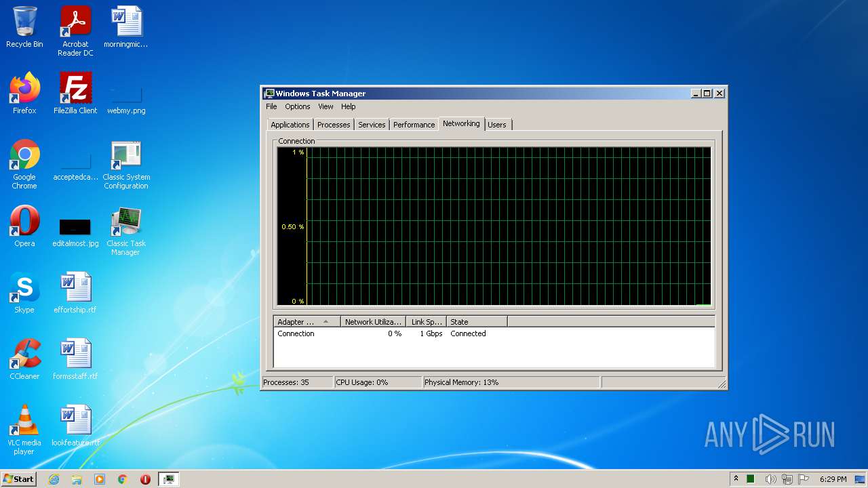
Task: Select the Connection adapter row
Action: point(494,333)
